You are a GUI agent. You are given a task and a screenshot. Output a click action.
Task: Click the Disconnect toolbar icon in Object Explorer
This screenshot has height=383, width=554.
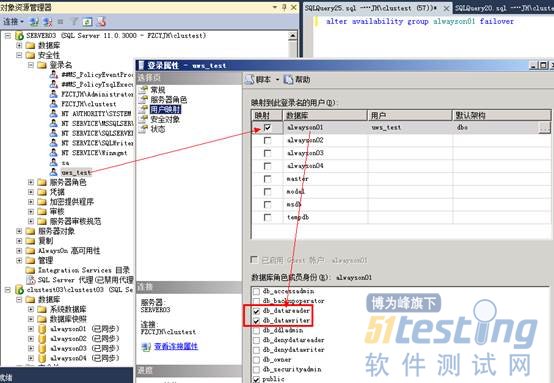tap(47, 22)
